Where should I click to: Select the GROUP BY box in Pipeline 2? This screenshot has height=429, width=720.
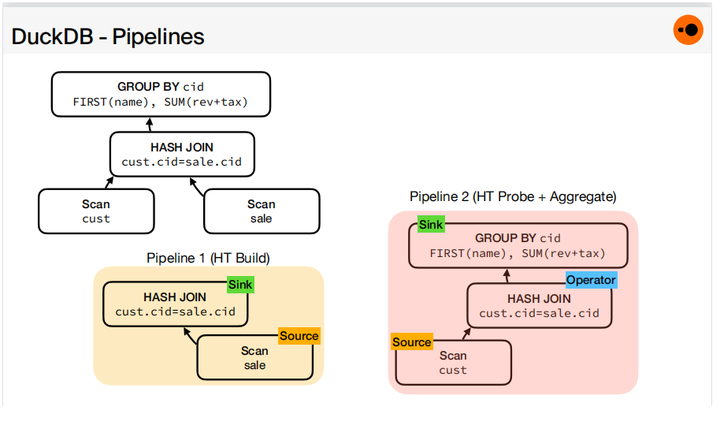pyautogui.click(x=517, y=246)
